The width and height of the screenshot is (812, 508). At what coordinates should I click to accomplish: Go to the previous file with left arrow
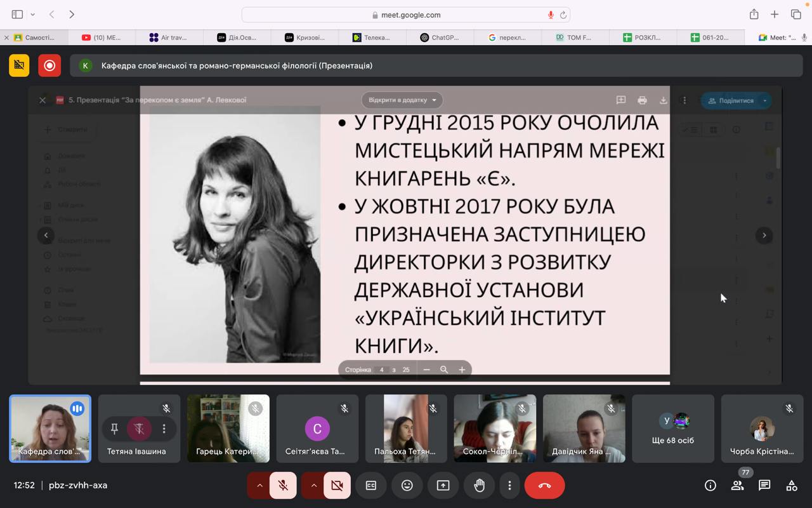(x=46, y=235)
